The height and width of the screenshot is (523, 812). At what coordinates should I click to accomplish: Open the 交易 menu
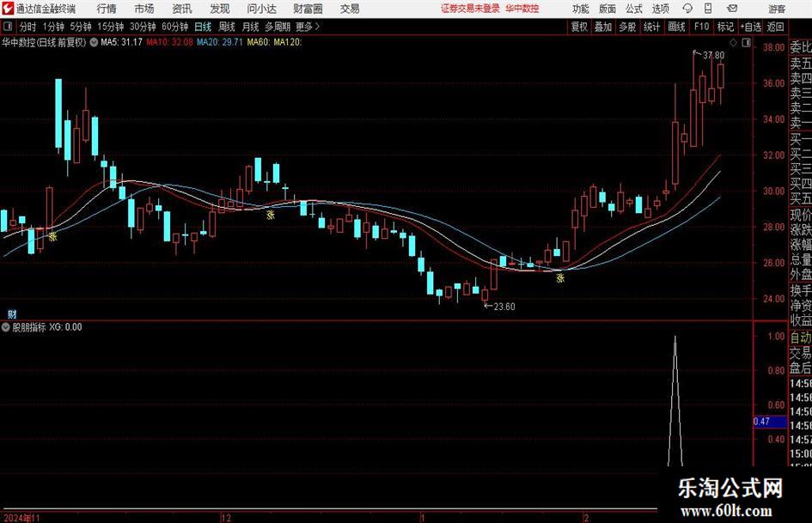[x=350, y=9]
